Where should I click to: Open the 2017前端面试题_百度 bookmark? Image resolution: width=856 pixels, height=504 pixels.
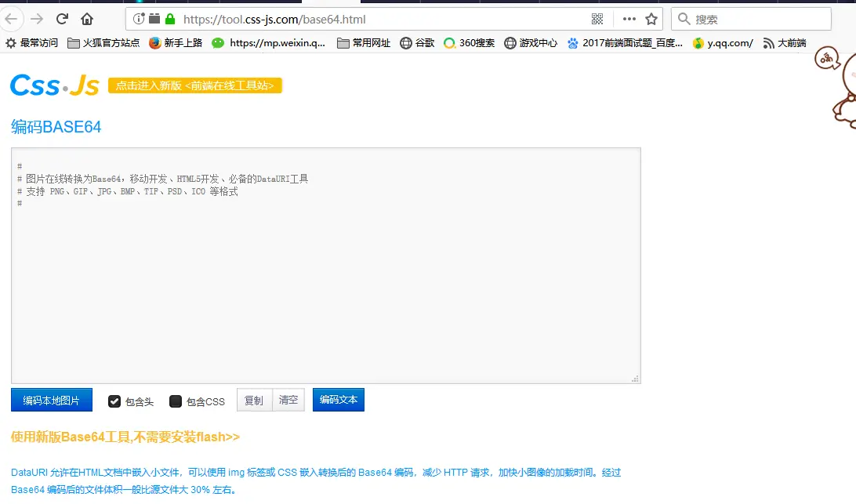(625, 42)
